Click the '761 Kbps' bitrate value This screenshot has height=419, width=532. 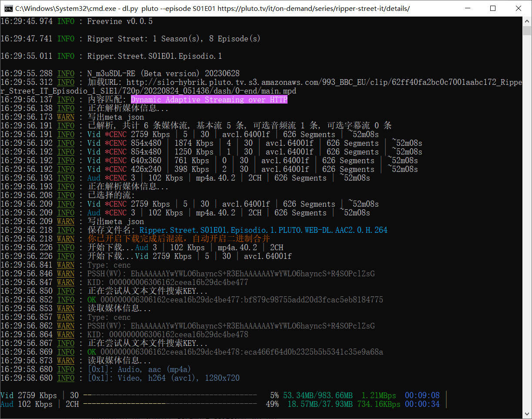click(191, 161)
